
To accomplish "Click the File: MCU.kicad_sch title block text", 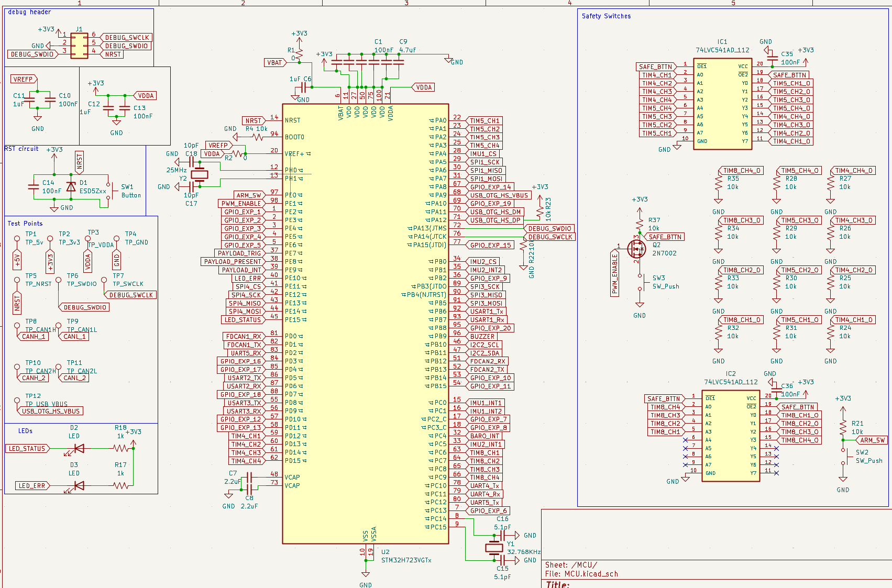I will (x=581, y=574).
